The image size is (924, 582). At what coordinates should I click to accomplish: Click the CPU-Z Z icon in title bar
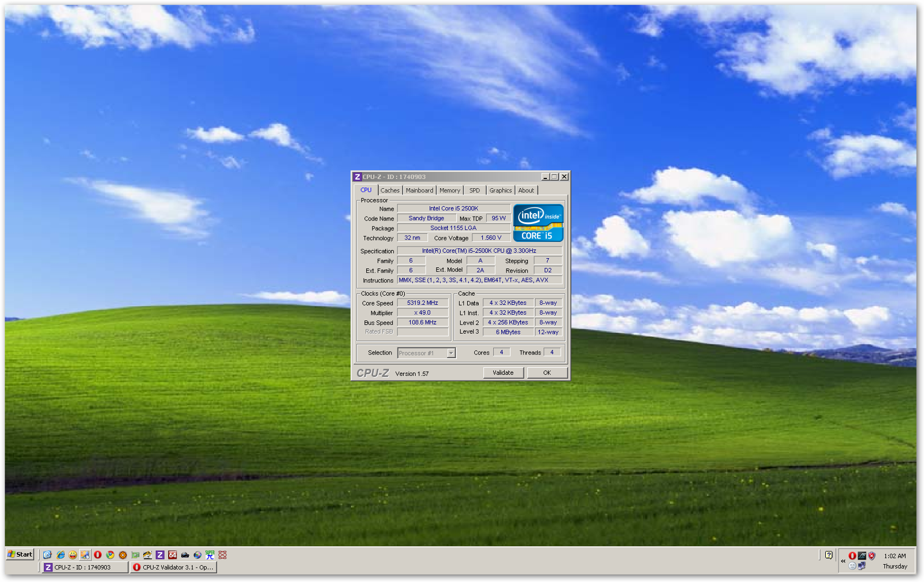(x=357, y=177)
